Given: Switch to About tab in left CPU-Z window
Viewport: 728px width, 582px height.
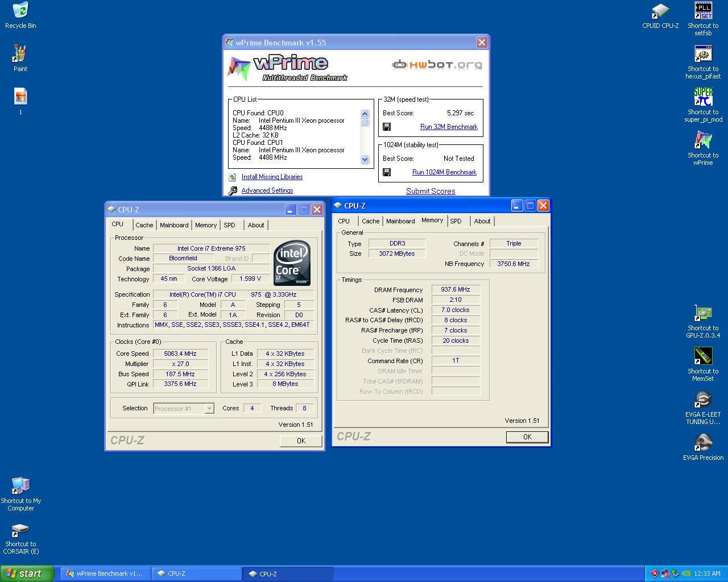Looking at the screenshot, I should pos(256,225).
